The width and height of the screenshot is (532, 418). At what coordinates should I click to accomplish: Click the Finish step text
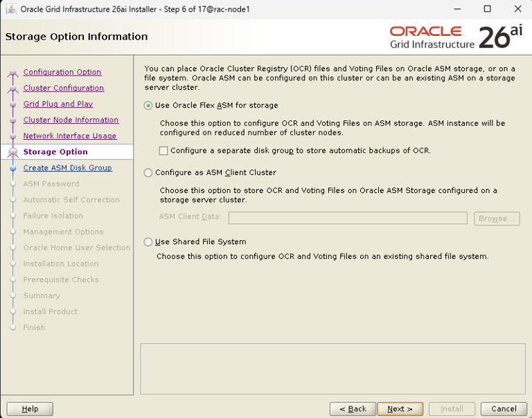(34, 327)
